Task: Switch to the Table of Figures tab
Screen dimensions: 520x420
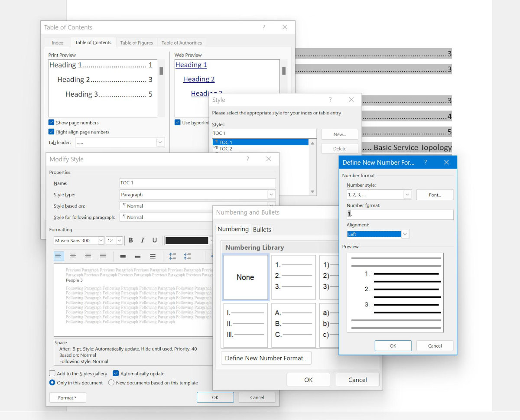Action: 136,42
